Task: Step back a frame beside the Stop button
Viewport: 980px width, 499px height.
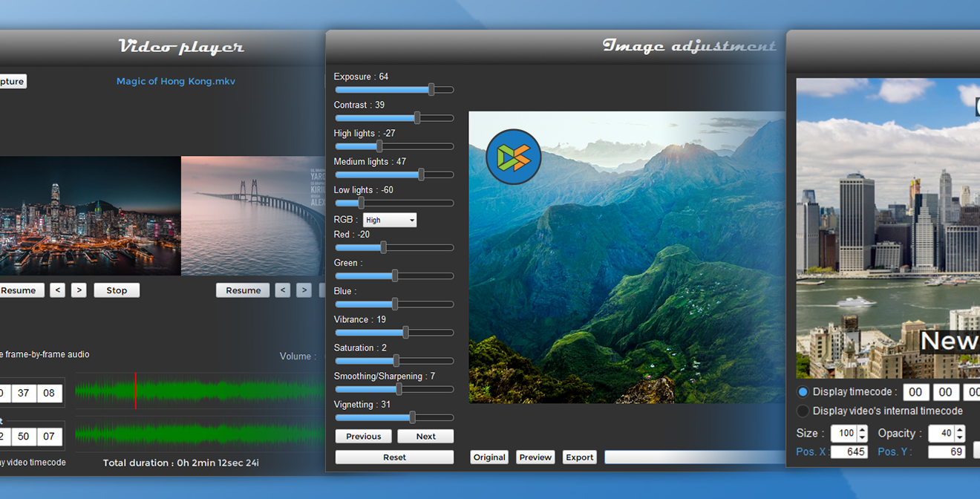Action: click(x=57, y=290)
